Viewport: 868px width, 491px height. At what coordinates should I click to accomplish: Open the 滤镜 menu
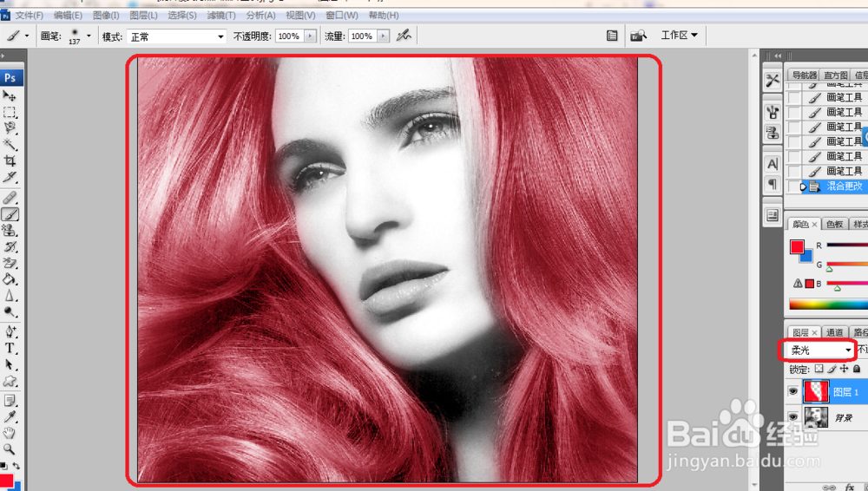click(220, 16)
